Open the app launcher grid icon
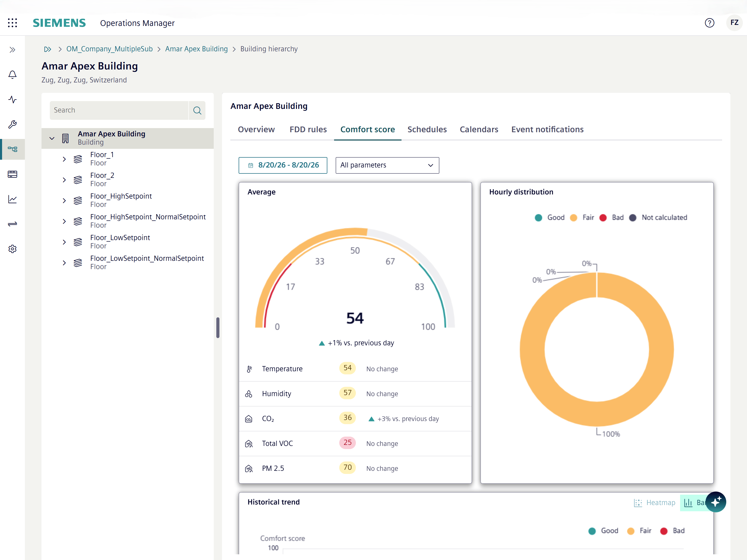 click(12, 23)
